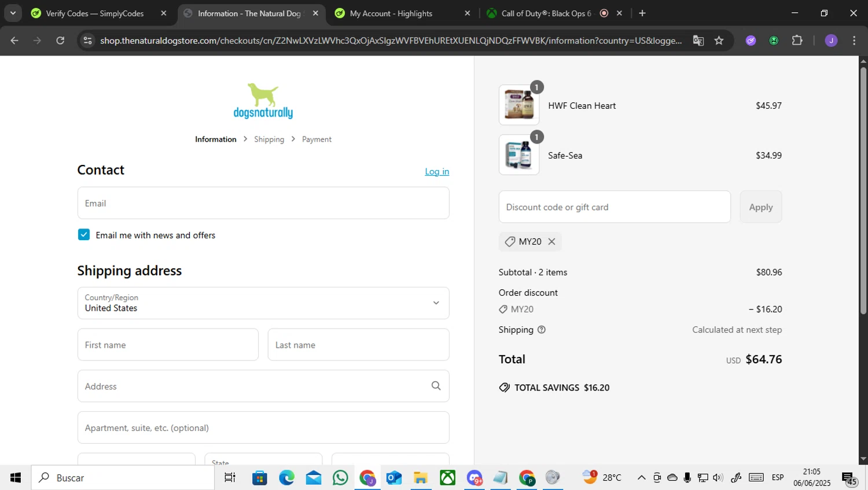Open the HWF Clean Heart product thumbnail
Viewport: 868px width, 490px height.
(x=519, y=105)
